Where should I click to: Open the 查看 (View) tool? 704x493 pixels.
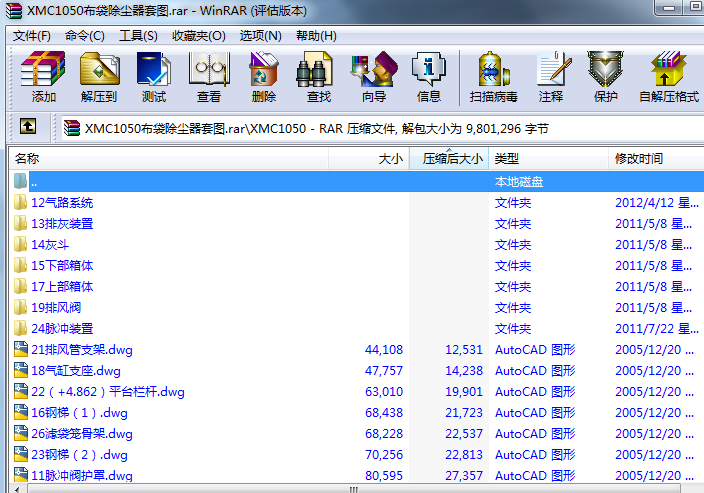[x=209, y=76]
